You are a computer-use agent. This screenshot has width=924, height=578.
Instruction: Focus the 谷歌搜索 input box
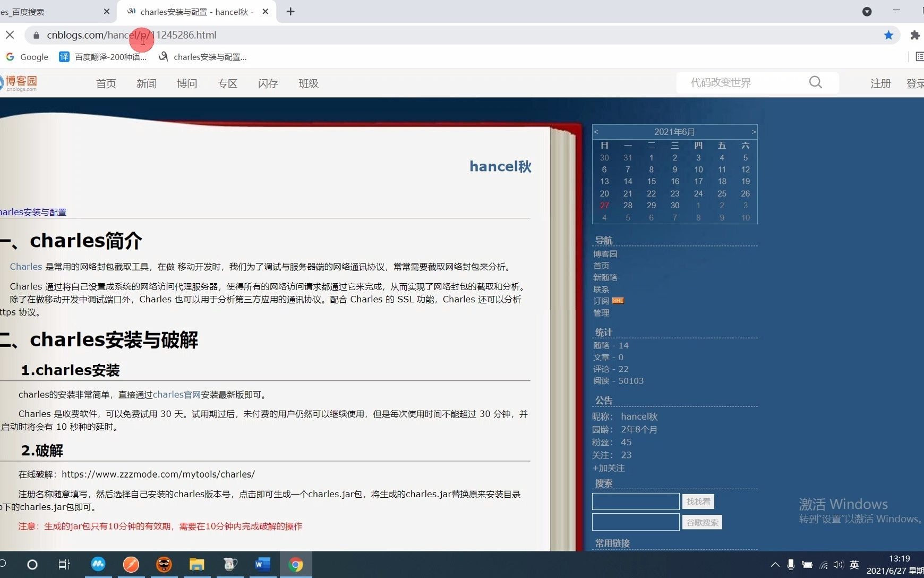(636, 522)
